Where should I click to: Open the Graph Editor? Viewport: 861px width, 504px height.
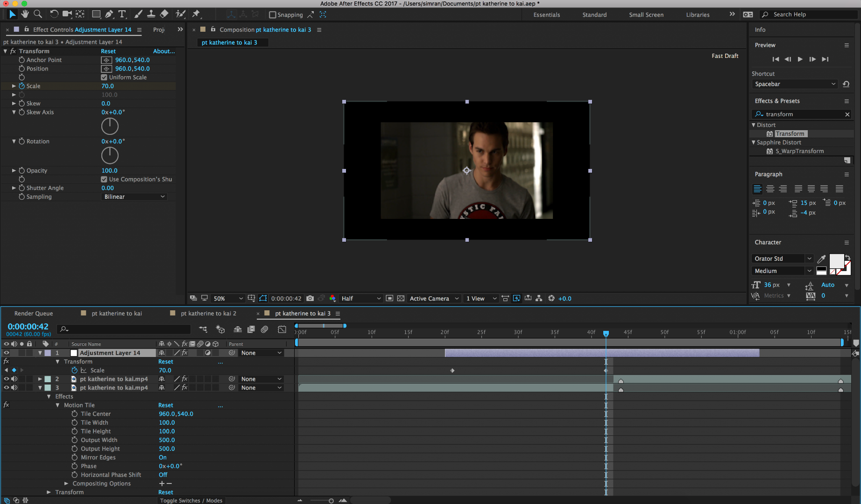tap(282, 329)
